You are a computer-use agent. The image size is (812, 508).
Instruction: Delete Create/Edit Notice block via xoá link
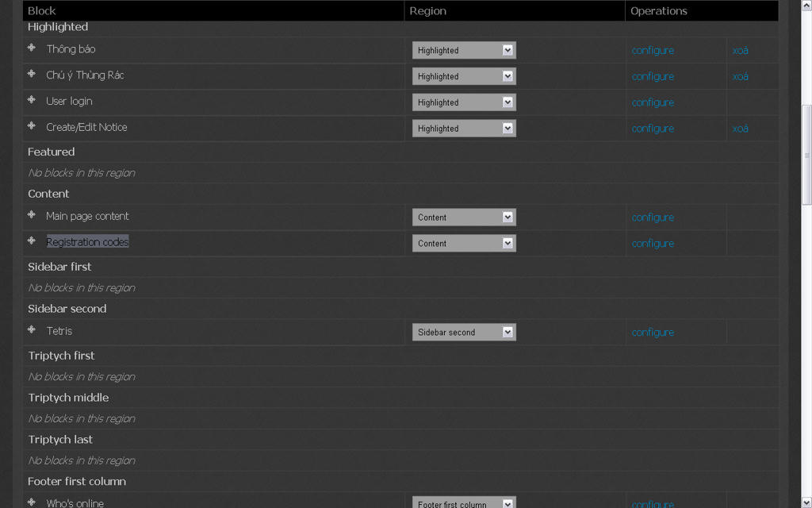[x=740, y=129]
